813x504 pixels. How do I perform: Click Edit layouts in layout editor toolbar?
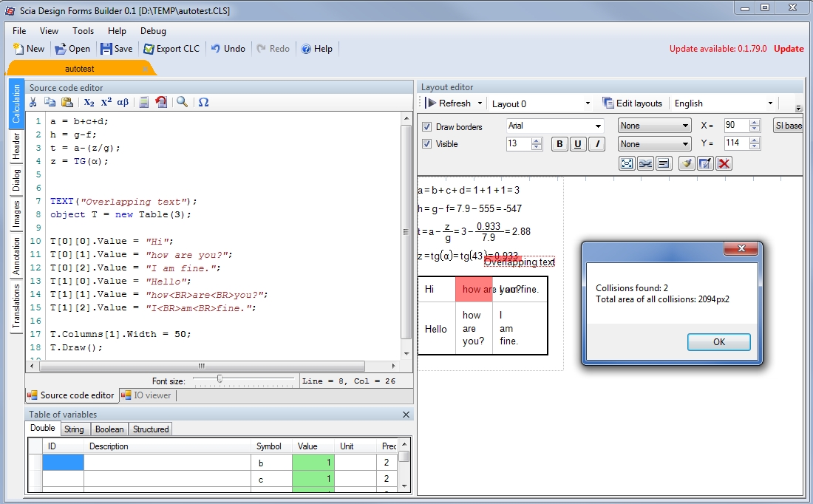pos(632,103)
